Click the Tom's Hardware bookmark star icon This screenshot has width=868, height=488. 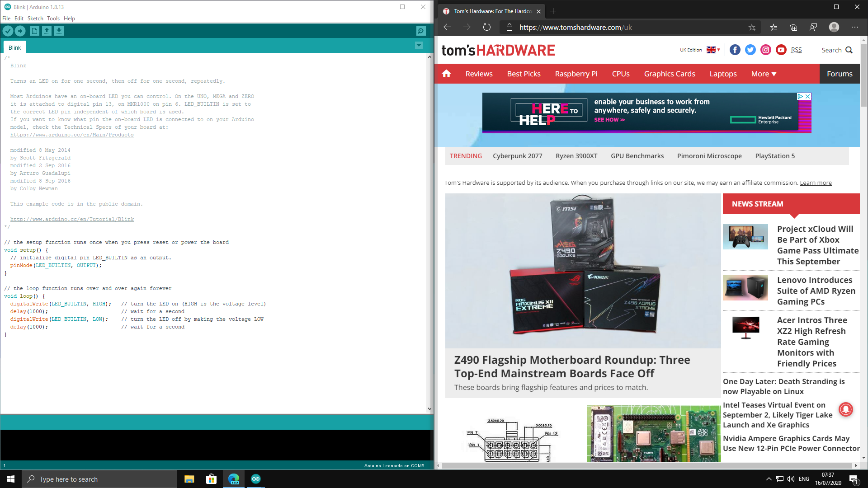tap(752, 27)
